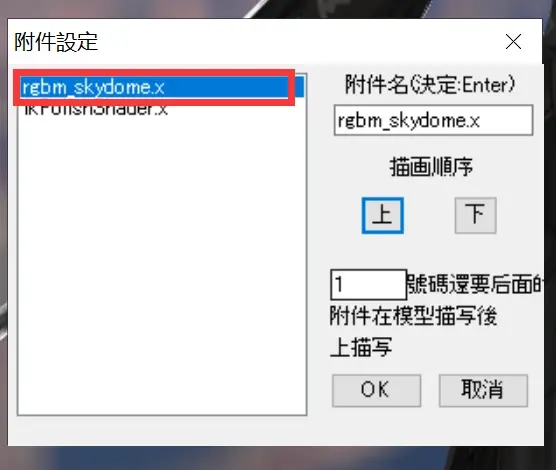Click the 附件名(決定:Enter) label
This screenshot has width=556, height=470.
pos(430,84)
